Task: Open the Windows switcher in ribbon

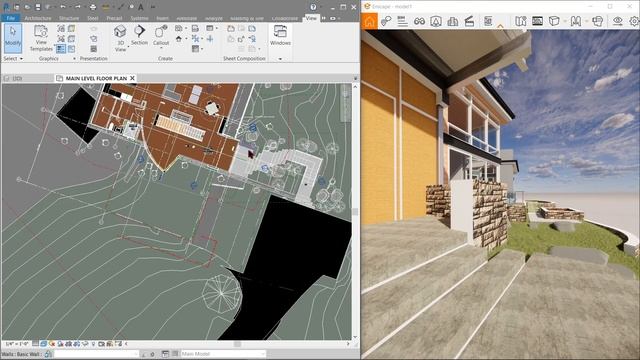Action: [280, 36]
